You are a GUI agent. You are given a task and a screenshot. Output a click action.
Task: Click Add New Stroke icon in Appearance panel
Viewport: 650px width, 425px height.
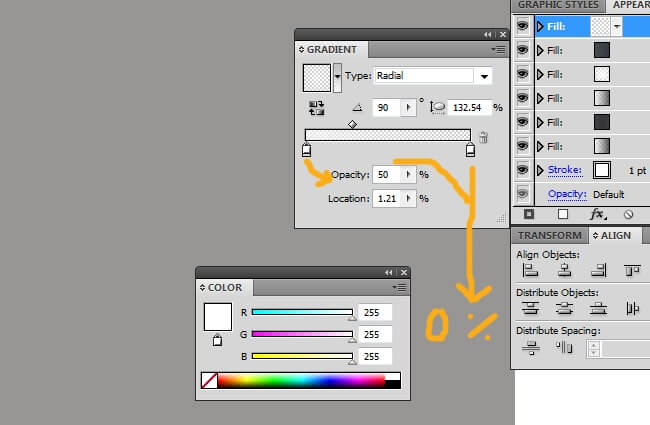click(529, 214)
